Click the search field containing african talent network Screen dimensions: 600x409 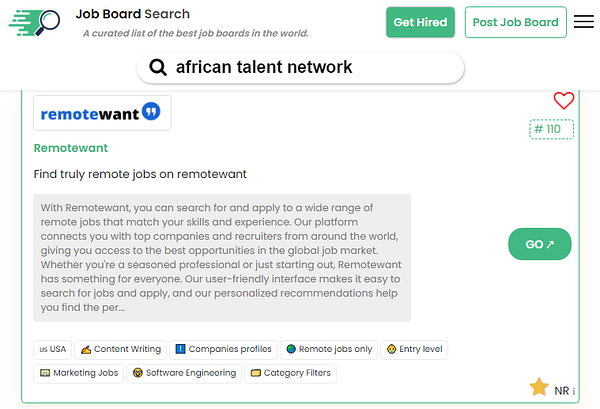coord(300,68)
